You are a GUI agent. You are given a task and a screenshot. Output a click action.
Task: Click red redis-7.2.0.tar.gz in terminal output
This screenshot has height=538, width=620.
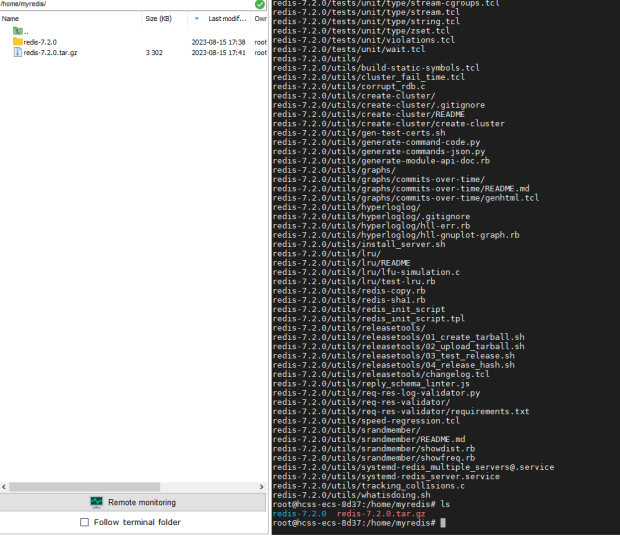(x=381, y=513)
